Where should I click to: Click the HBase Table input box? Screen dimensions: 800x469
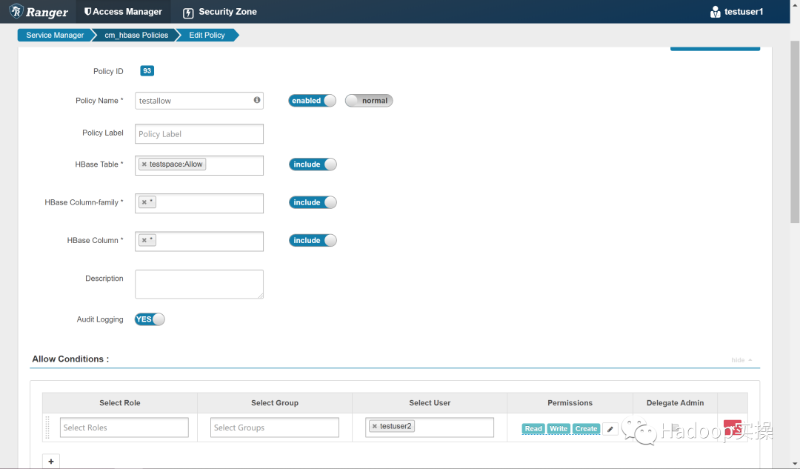199,165
